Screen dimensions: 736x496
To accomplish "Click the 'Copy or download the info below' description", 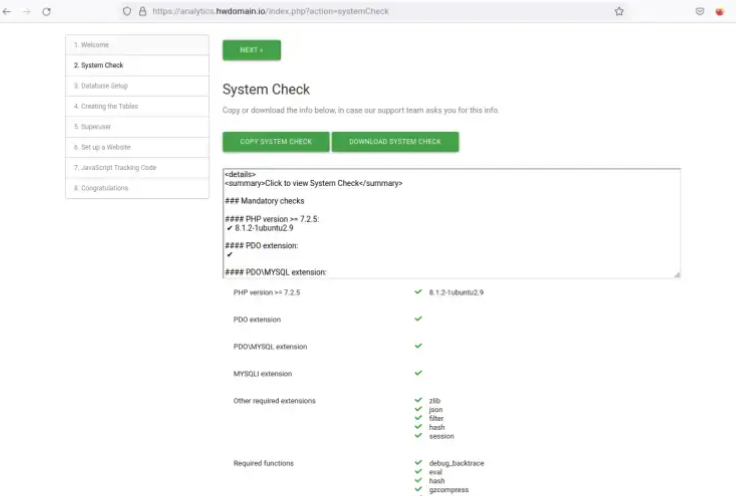I will click(360, 110).
